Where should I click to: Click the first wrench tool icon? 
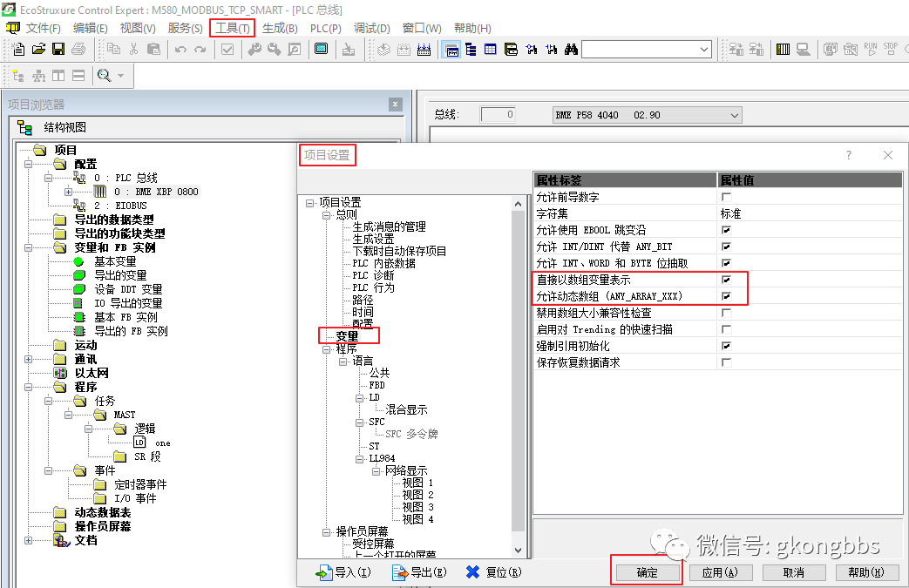coord(254,50)
